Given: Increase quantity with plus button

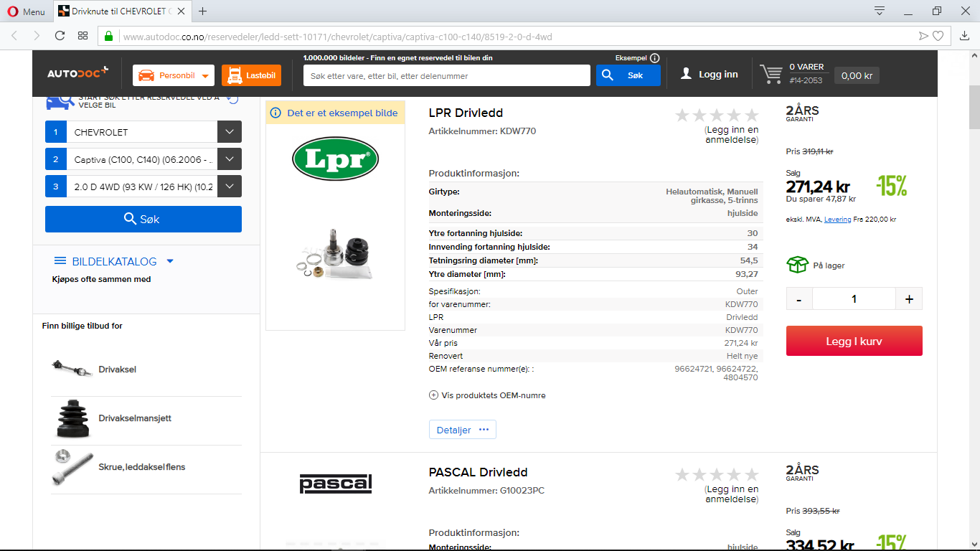Looking at the screenshot, I should coord(909,299).
